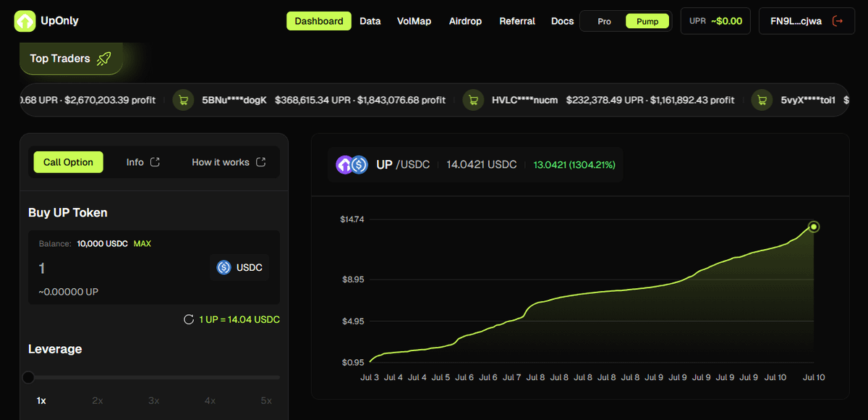Click the UPR ~$0.00 balance button
This screenshot has height=420, width=868.
(x=715, y=21)
